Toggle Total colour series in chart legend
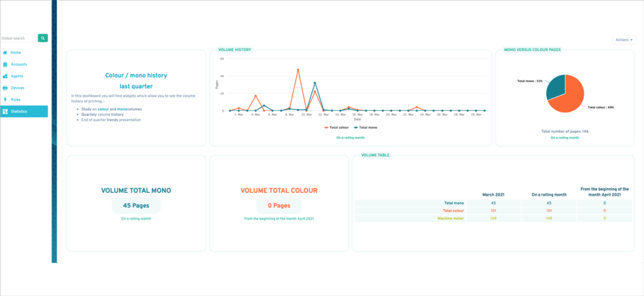The height and width of the screenshot is (296, 644). coord(336,127)
